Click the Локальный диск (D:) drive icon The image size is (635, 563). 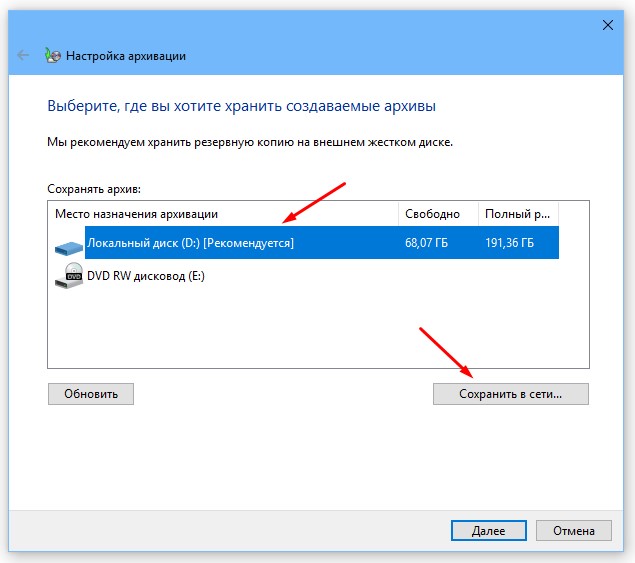[x=69, y=243]
